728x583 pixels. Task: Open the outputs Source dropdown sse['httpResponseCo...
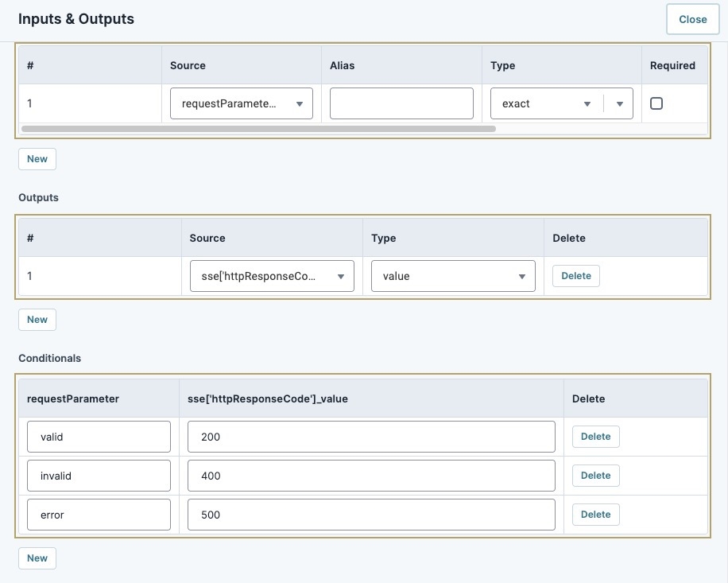(x=272, y=276)
